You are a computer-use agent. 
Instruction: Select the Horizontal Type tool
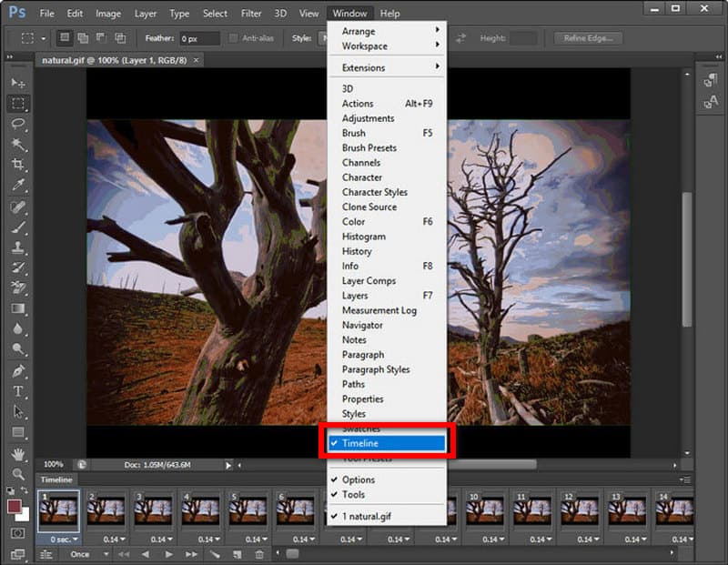point(18,391)
